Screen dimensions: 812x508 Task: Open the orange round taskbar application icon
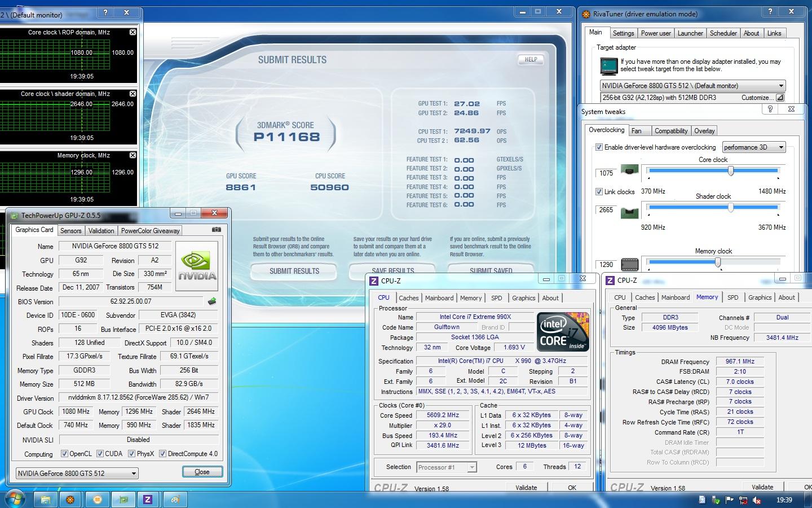[97, 500]
